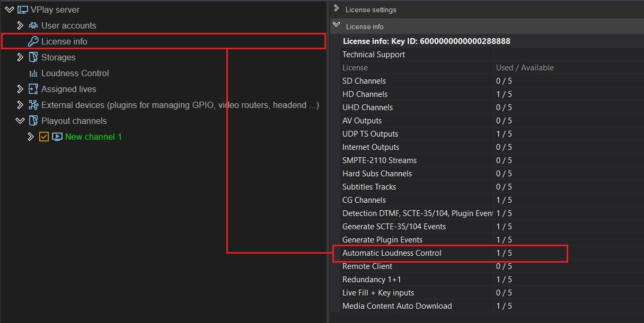
Task: Select the Detection DTMF, SCTE-35/104 row
Action: 492,213
